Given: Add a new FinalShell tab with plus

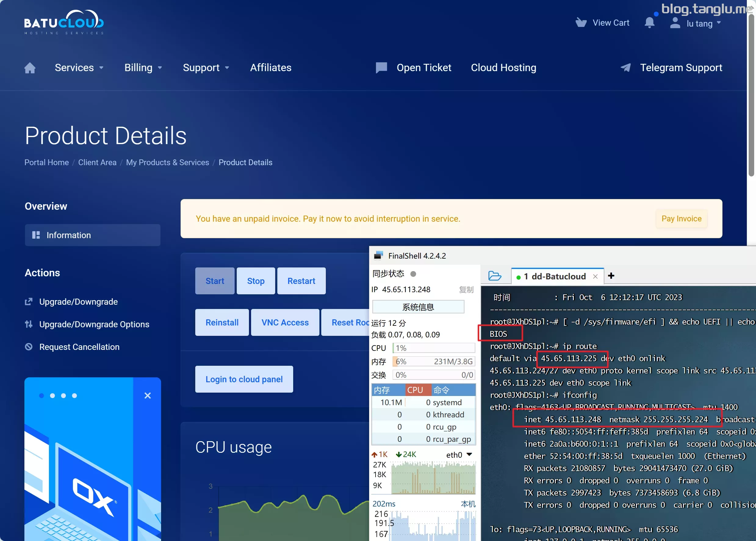Looking at the screenshot, I should [611, 275].
